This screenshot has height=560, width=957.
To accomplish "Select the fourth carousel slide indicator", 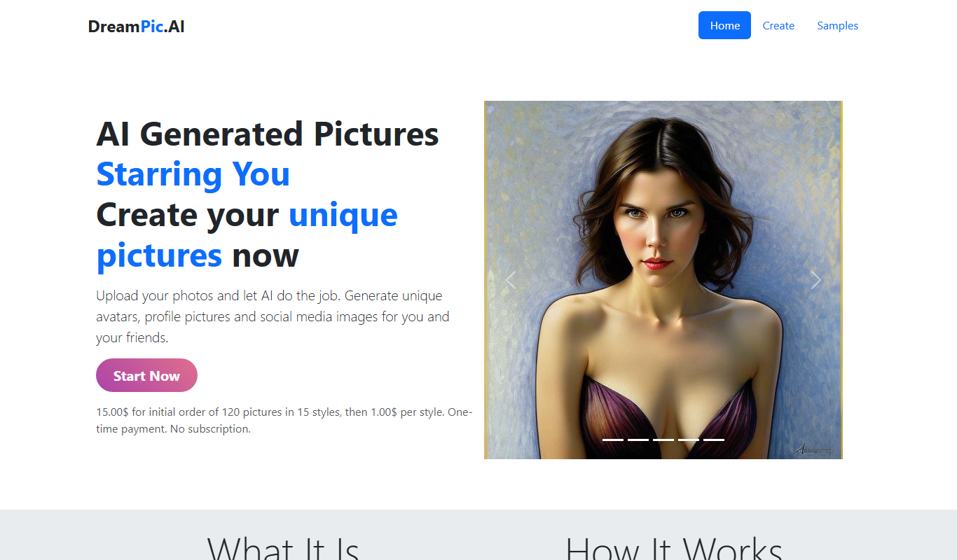I will pos(689,440).
